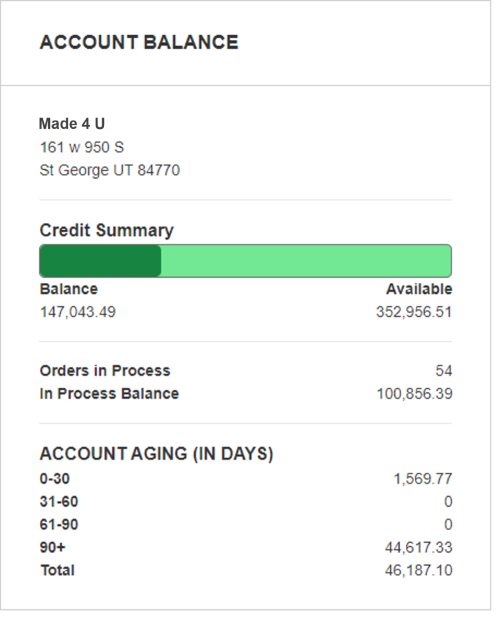Screen dimensions: 500x617
Task: Click the 90+ aging value 44,617.33
Action: [419, 547]
